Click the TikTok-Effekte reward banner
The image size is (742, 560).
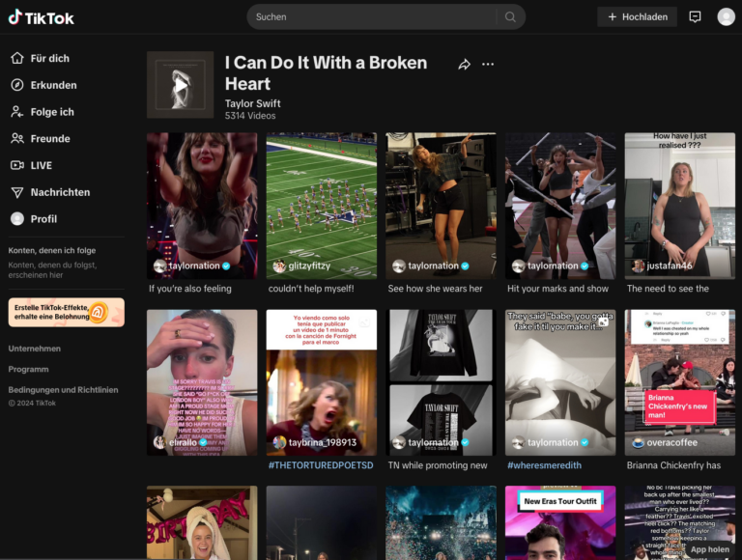coord(67,312)
